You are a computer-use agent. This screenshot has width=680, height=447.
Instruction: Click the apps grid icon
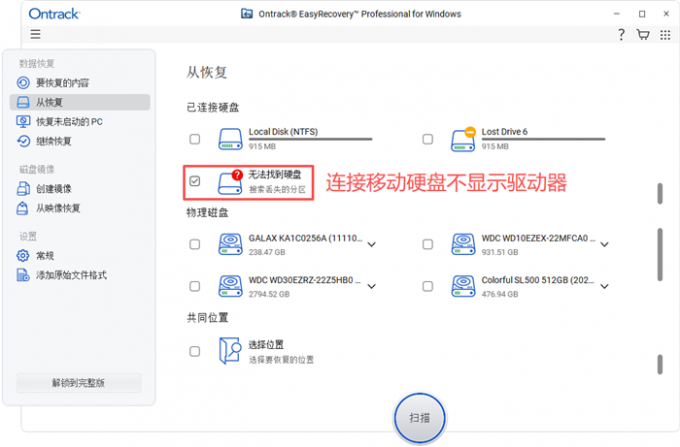tap(665, 35)
